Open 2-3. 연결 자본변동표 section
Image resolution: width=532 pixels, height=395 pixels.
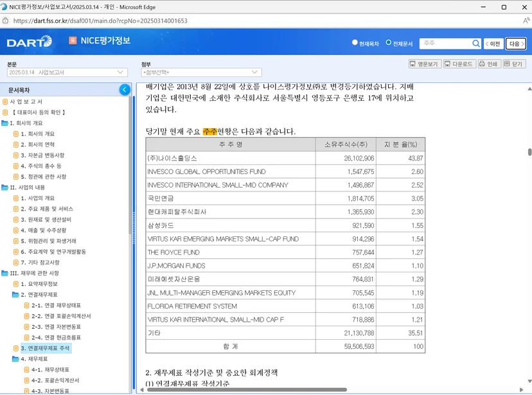pos(57,327)
